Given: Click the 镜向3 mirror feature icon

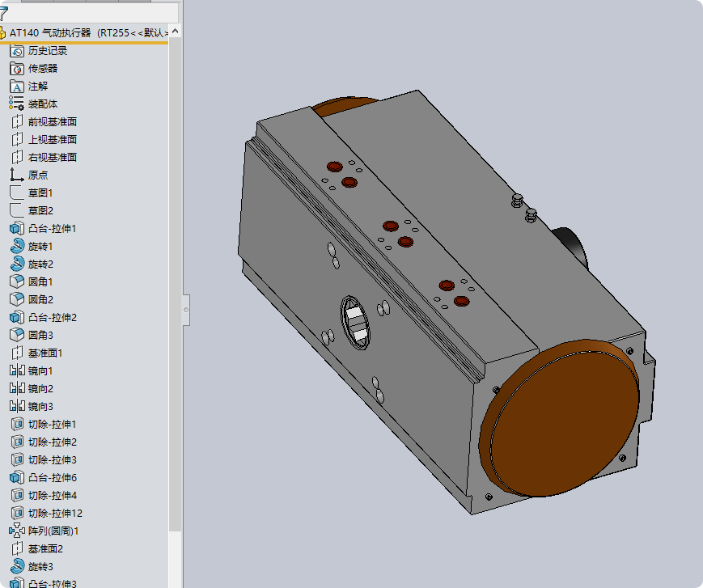Looking at the screenshot, I should point(17,406).
